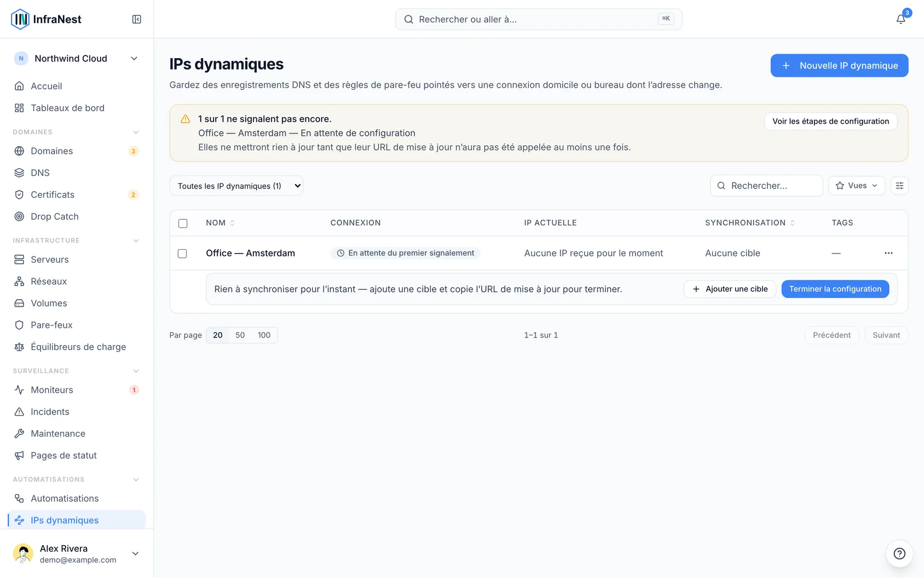Expand the Alex Rivera account menu
924x578 pixels.
pyautogui.click(x=77, y=553)
